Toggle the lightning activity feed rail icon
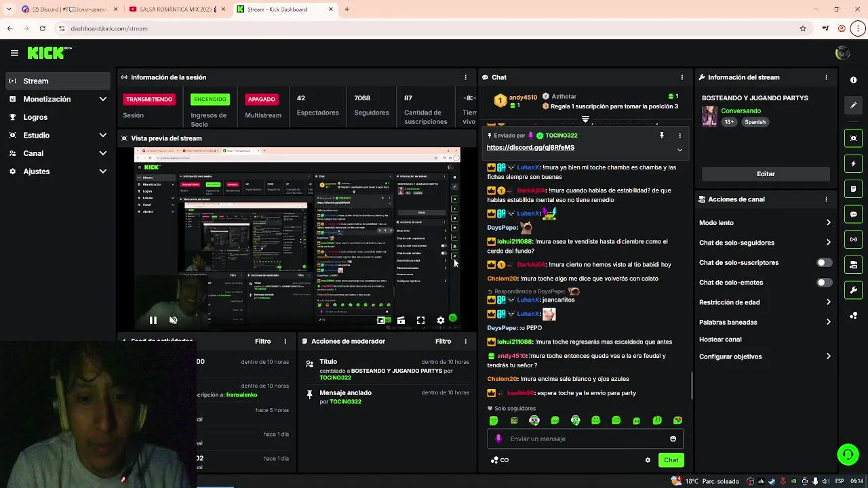868x488 pixels. tap(853, 163)
